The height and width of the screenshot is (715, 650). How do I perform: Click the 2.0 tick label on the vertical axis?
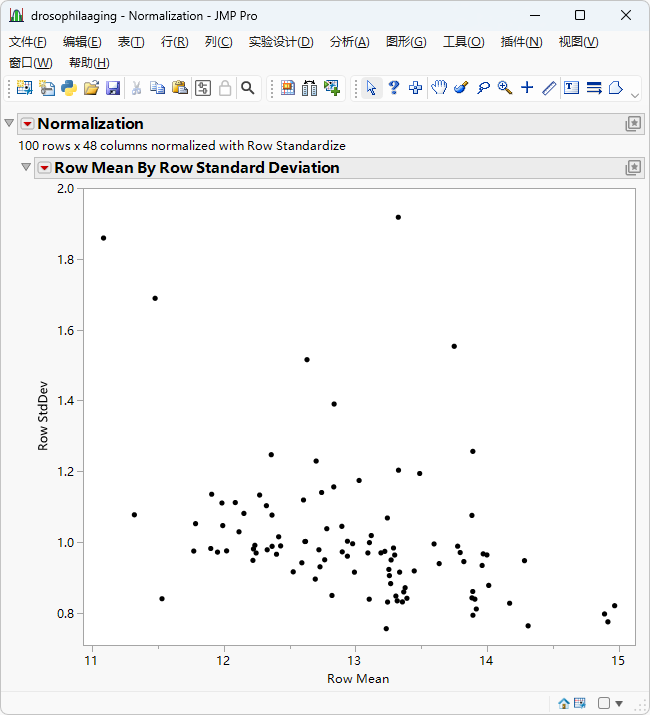coord(65,189)
